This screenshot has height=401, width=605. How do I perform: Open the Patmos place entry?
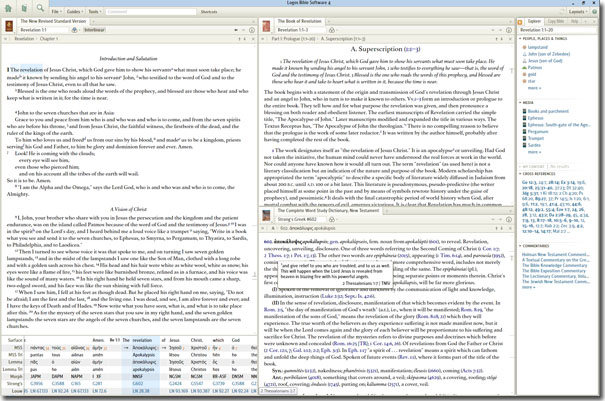pos(535,68)
